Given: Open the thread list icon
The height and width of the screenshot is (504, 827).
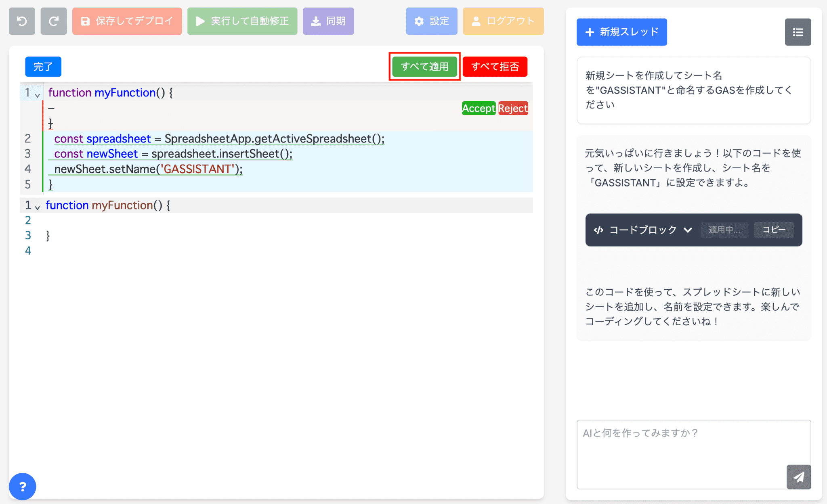Looking at the screenshot, I should 798,32.
